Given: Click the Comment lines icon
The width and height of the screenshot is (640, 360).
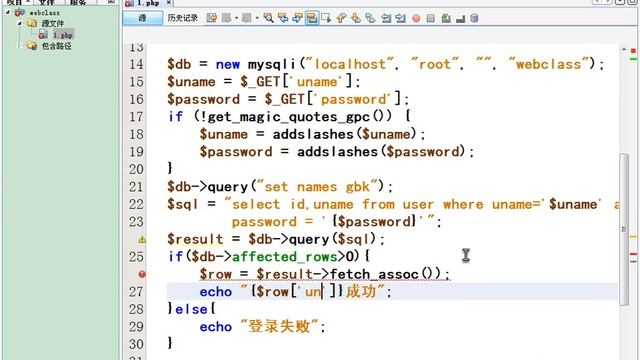Looking at the screenshot, I should [446, 18].
